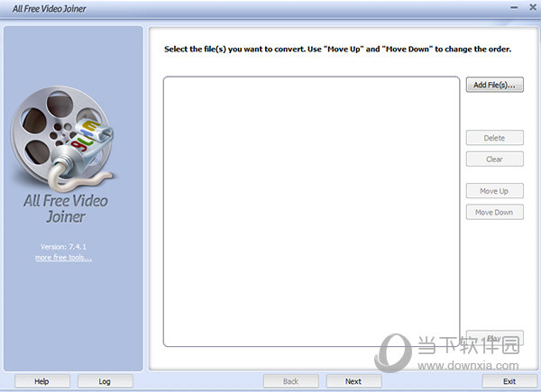Viewport: 541px width, 392px height.
Task: Open the more free tools... link
Action: [x=63, y=258]
